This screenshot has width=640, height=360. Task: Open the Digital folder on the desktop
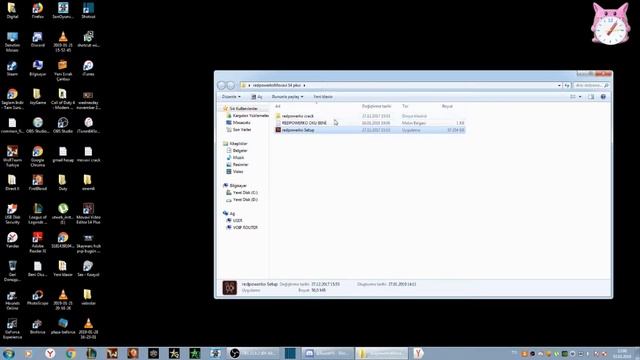(x=12, y=10)
